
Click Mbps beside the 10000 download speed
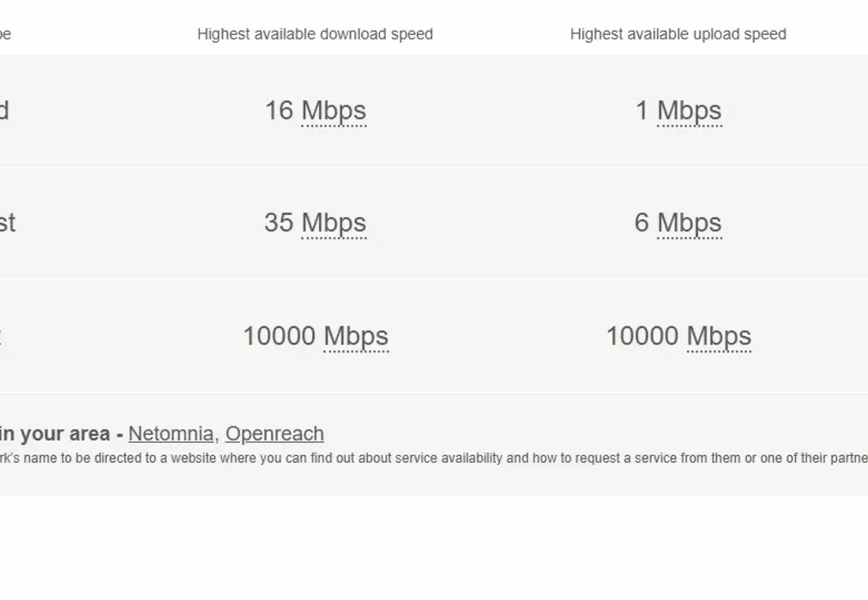click(355, 336)
